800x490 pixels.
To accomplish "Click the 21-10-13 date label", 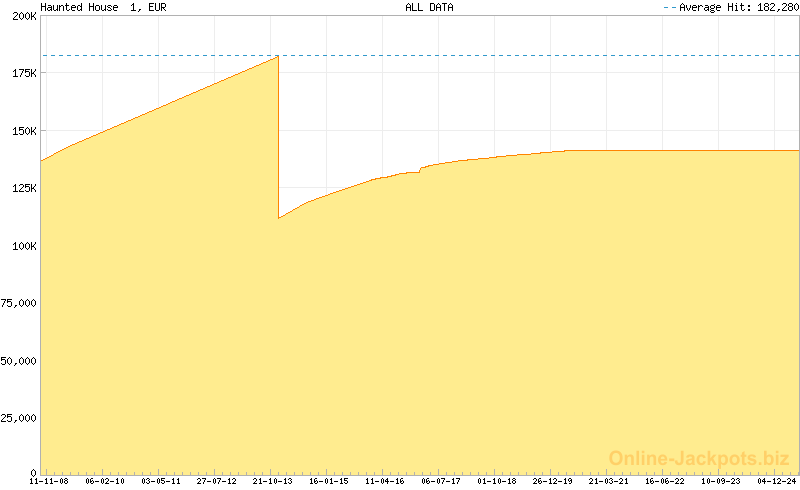I will 272,481.
